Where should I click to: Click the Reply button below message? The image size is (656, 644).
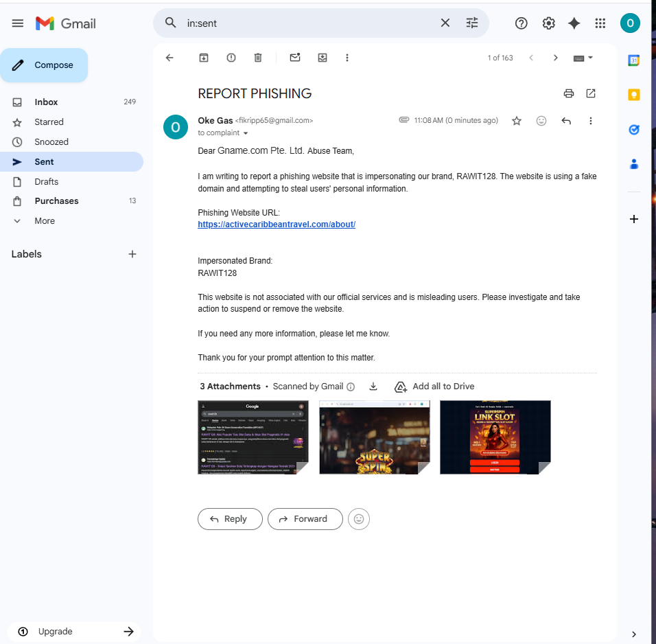(x=230, y=519)
